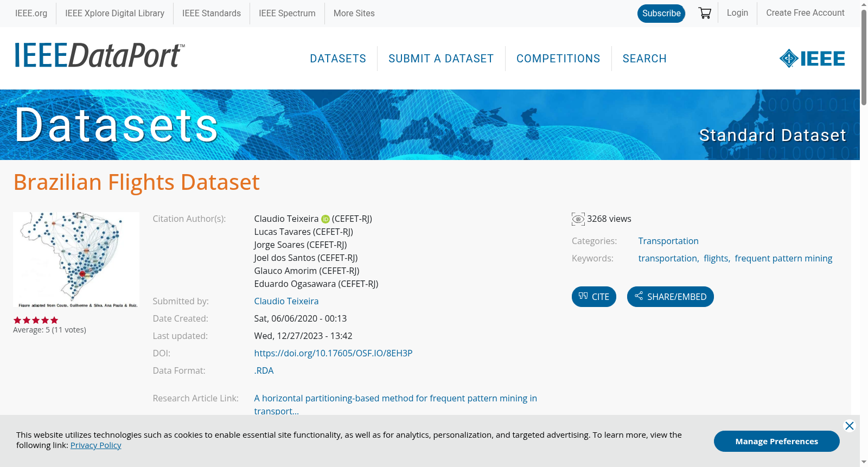Click the IEEE DataPort logo
This screenshot has width=868, height=467.
[x=99, y=55]
